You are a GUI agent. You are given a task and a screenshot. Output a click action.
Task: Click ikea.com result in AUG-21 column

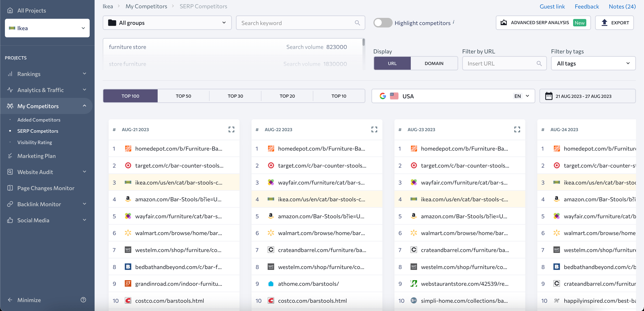tap(174, 182)
